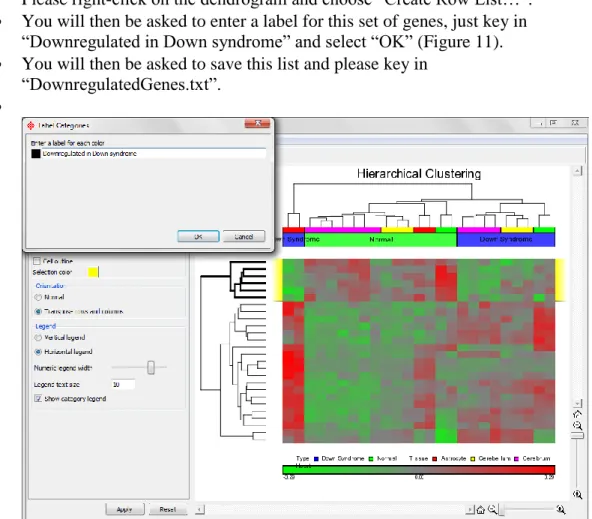The height and width of the screenshot is (519, 592).
Task: Select Horizontal legend radio option
Action: [38, 352]
